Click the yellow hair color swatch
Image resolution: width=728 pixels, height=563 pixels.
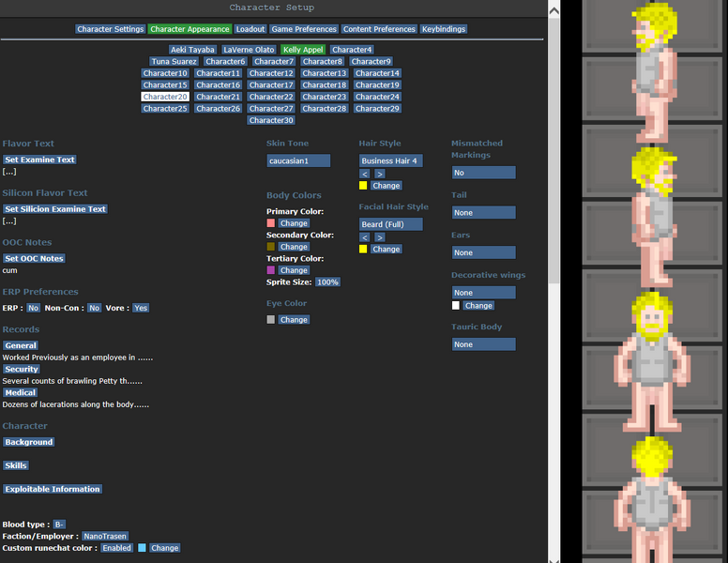(363, 186)
